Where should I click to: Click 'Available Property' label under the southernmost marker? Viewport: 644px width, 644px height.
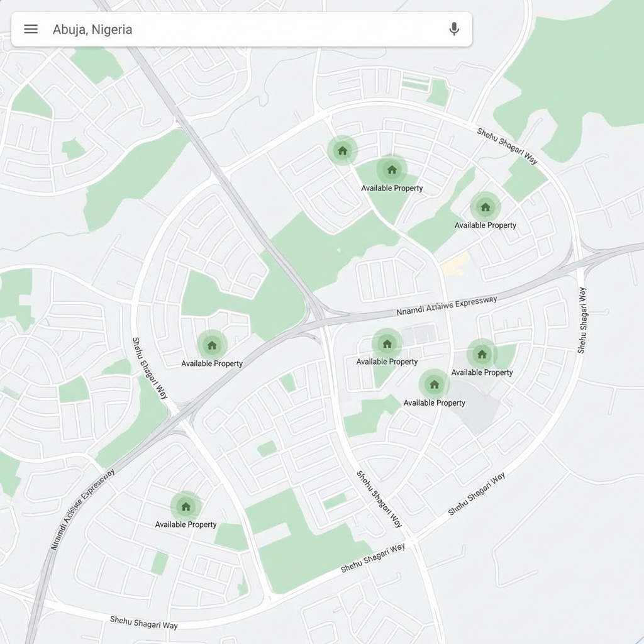point(186,525)
